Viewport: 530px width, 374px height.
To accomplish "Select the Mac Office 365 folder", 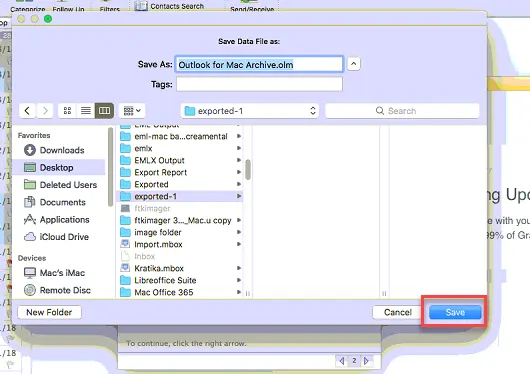I will tap(180, 292).
